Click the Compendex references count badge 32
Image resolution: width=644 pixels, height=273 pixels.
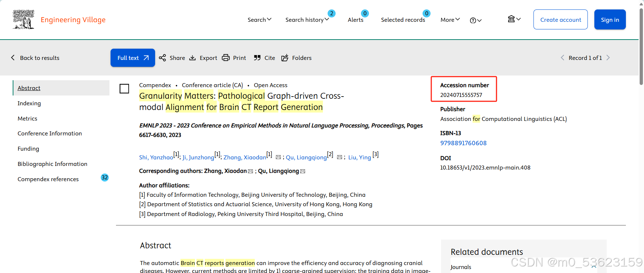[105, 178]
